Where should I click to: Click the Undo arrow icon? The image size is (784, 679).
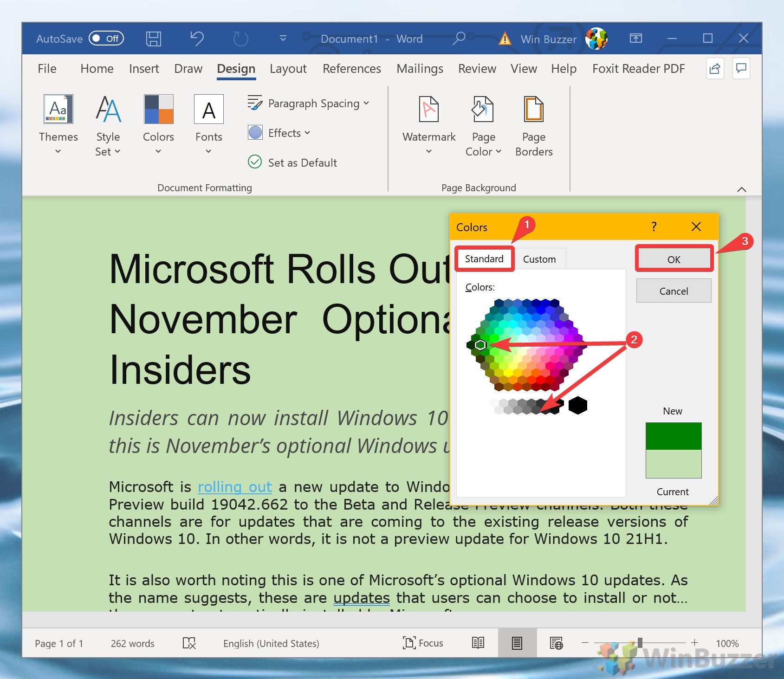pos(197,39)
